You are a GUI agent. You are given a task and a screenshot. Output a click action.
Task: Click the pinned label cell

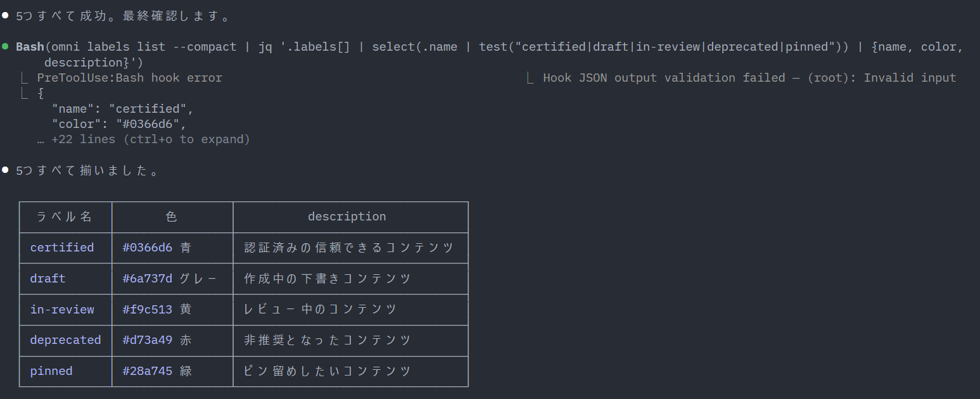pyautogui.click(x=51, y=371)
